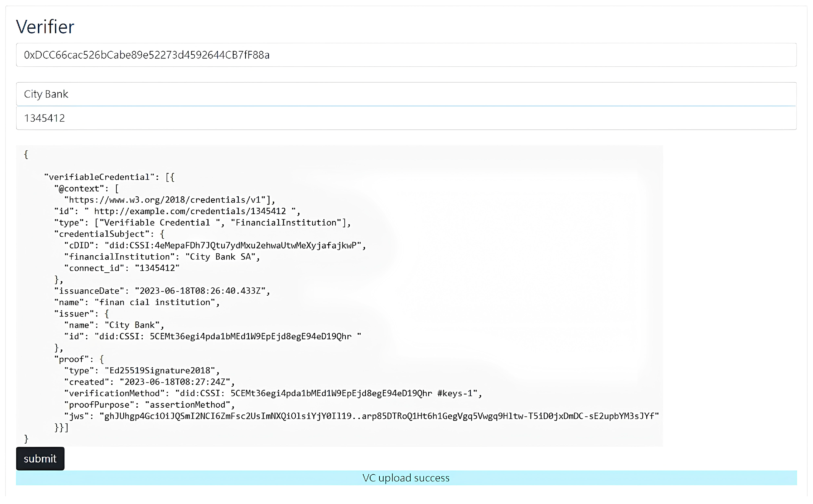The width and height of the screenshot is (813, 504).
Task: Click the closing }}] line of the JSON
Action: [x=62, y=428]
